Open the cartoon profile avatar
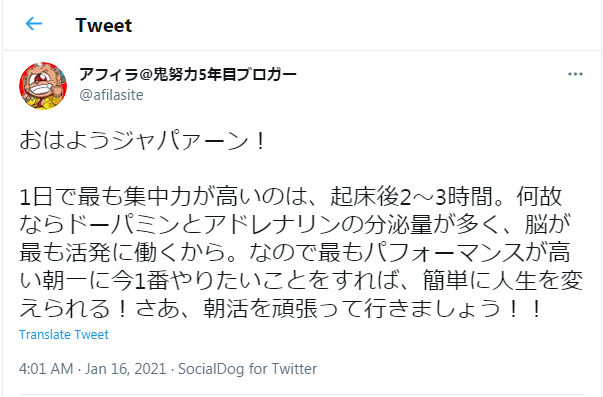The image size is (603, 397). 43,86
